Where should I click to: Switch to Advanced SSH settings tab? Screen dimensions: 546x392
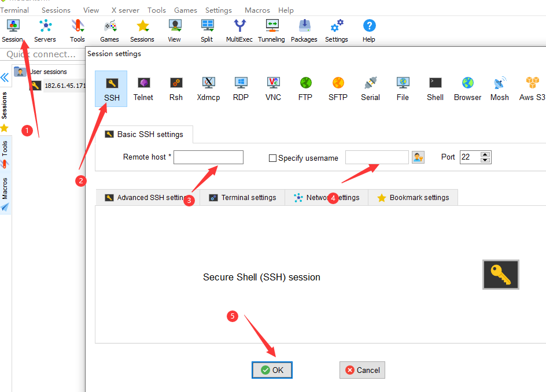(147, 197)
